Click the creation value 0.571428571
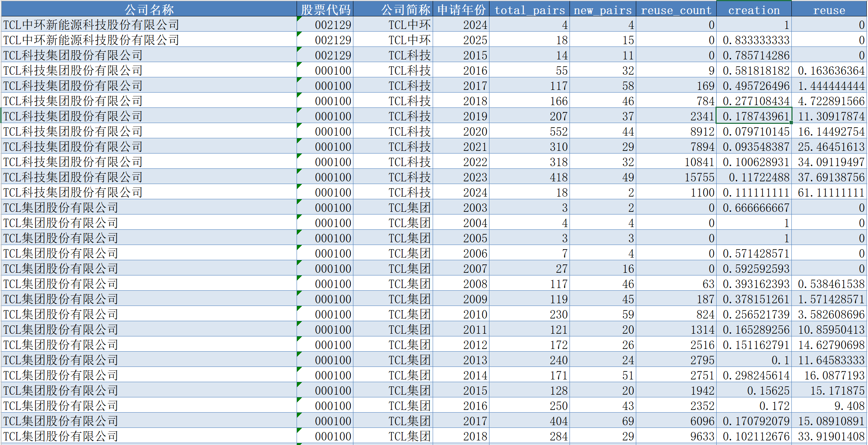The height and width of the screenshot is (445, 868). pyautogui.click(x=754, y=253)
